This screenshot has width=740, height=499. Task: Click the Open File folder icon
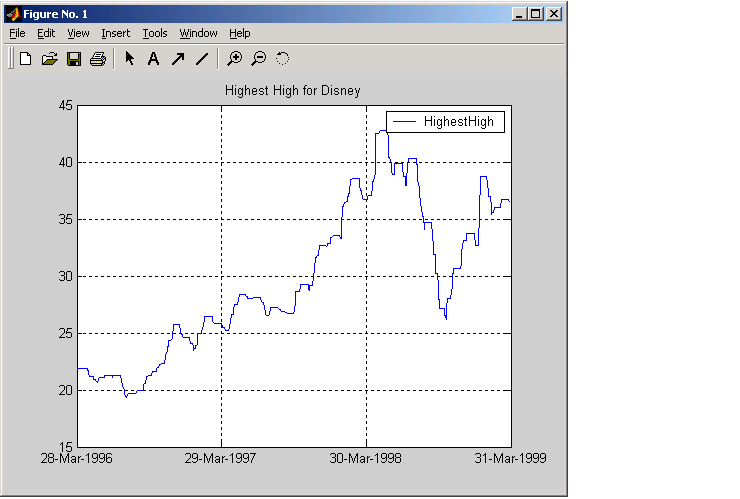[x=50, y=59]
